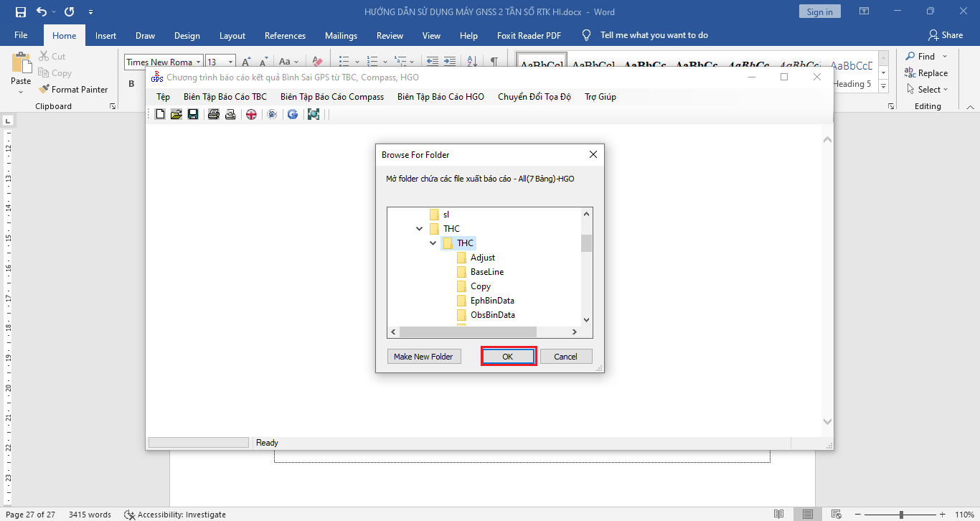Click the Make New Folder button
Image resolution: width=980 pixels, height=521 pixels.
click(x=423, y=357)
